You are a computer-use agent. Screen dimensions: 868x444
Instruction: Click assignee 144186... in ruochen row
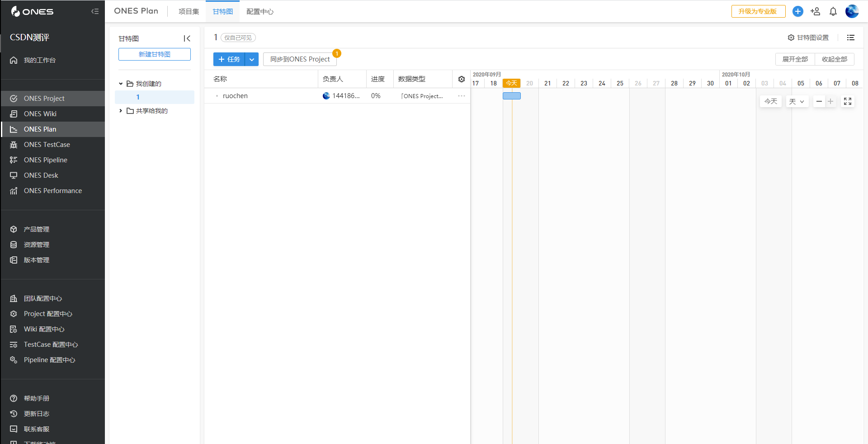click(x=341, y=96)
